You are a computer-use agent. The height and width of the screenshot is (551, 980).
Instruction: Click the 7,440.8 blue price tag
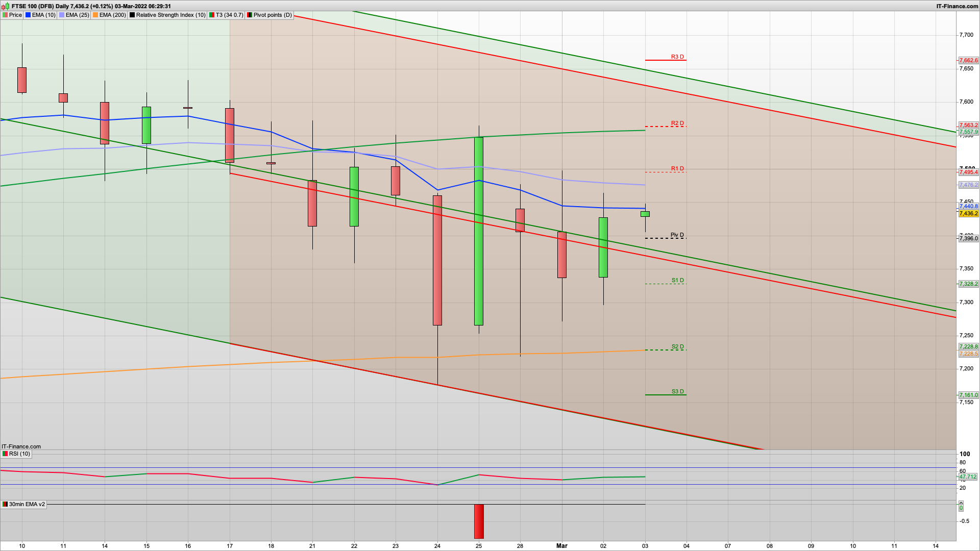click(x=968, y=206)
